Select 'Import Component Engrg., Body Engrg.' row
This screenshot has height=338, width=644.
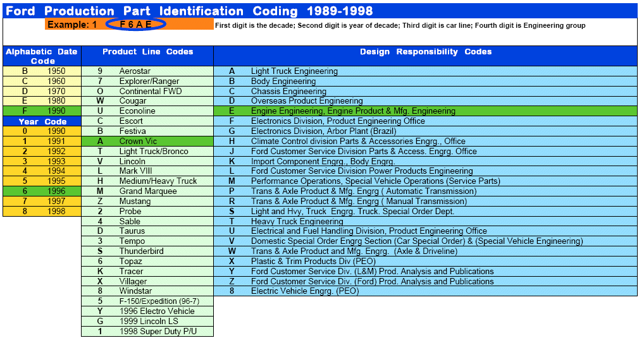[426, 161]
